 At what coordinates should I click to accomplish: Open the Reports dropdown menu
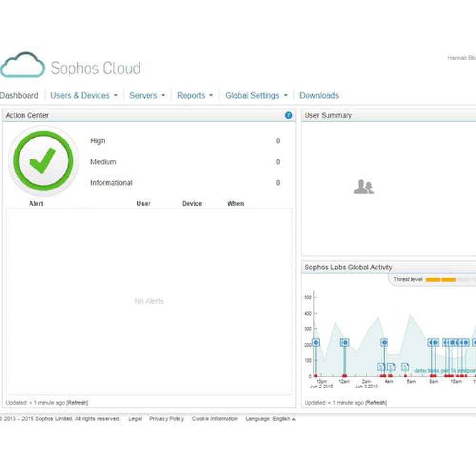pyautogui.click(x=195, y=95)
